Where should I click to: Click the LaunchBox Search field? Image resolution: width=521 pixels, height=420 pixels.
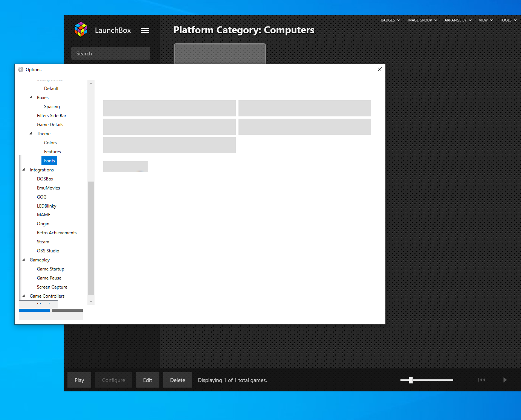pyautogui.click(x=111, y=53)
